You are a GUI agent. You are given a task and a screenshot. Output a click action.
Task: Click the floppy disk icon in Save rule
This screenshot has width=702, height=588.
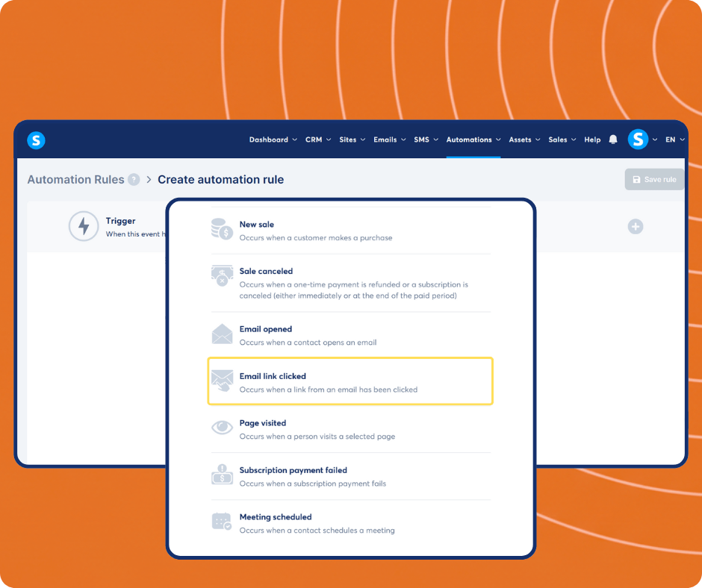636,179
